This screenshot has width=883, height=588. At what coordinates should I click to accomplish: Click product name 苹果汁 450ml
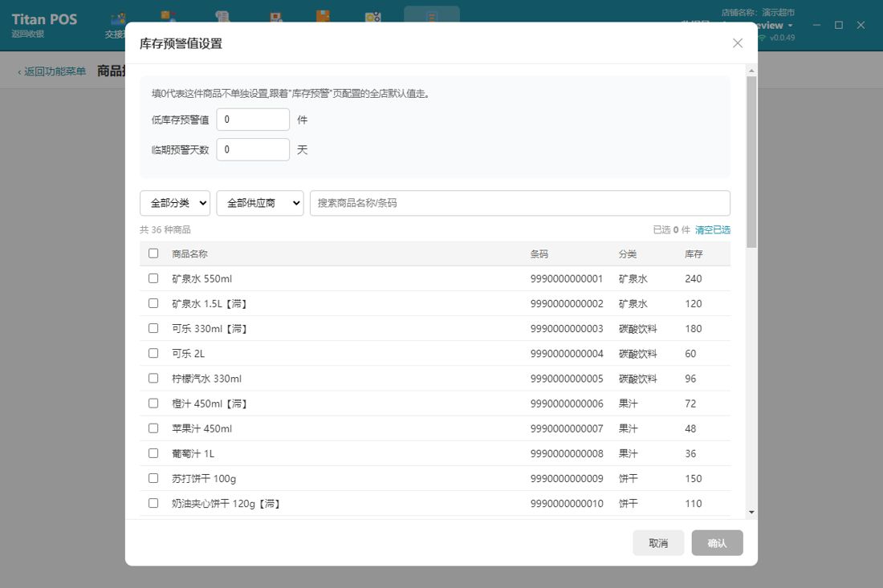[x=201, y=428]
